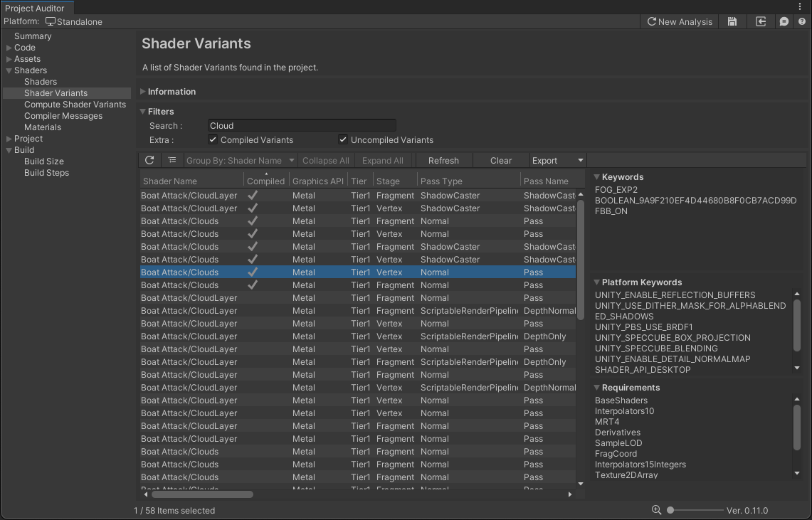
Task: Click the load/import report icon
Action: pos(761,22)
